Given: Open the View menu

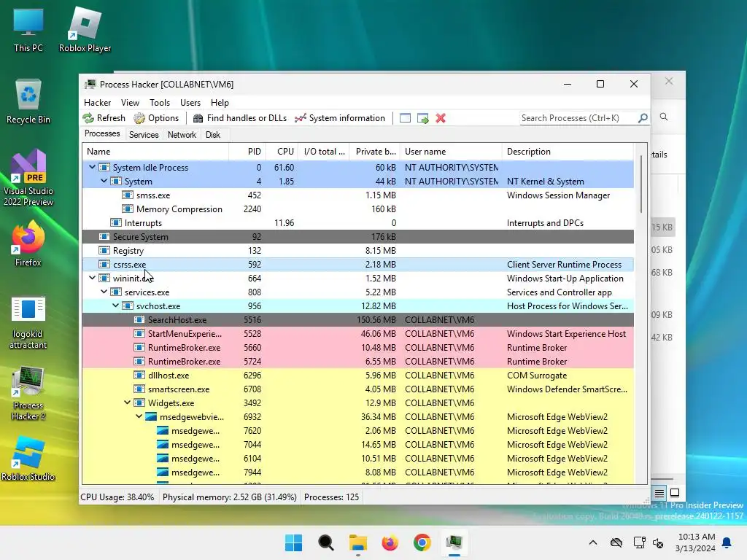Looking at the screenshot, I should coord(130,102).
